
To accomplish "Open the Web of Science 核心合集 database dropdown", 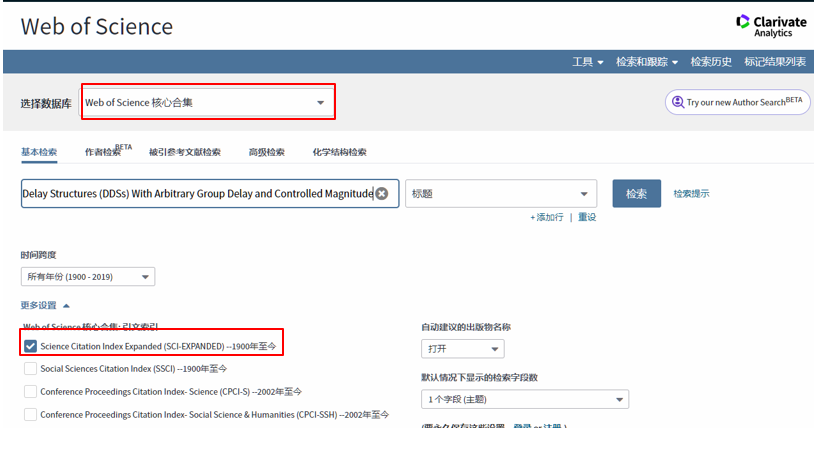I will [207, 102].
